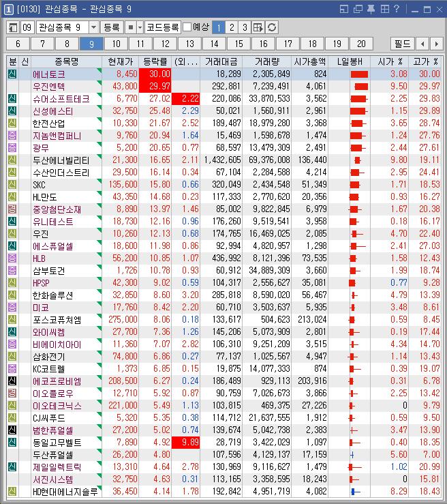Viewport: 447px width, 504px height.
Task: Click the 증 badge on 지놈앤컴퍼니 row
Action: click(x=12, y=135)
